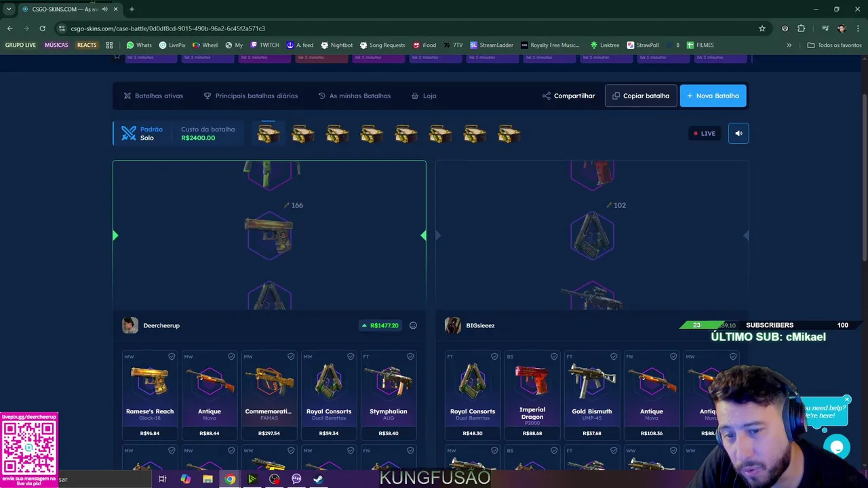Click the pistol item under 166 in Deercheerup's roller

(x=269, y=236)
